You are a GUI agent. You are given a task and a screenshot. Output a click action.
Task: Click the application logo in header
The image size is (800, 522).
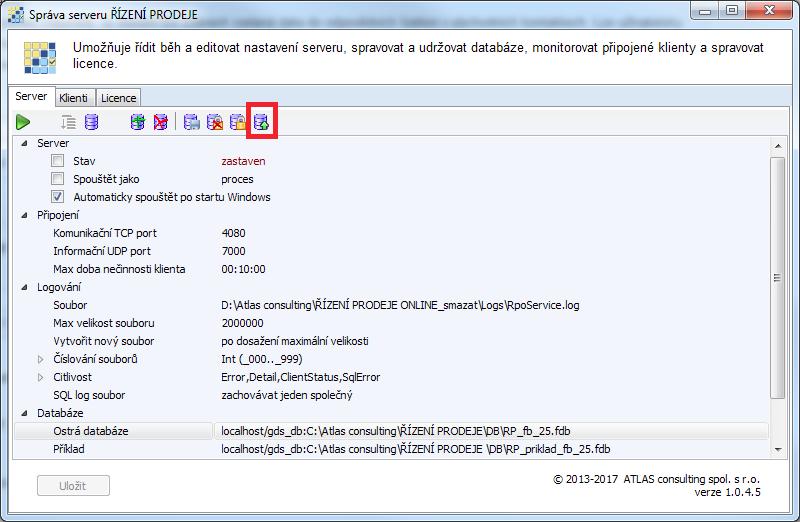40,58
